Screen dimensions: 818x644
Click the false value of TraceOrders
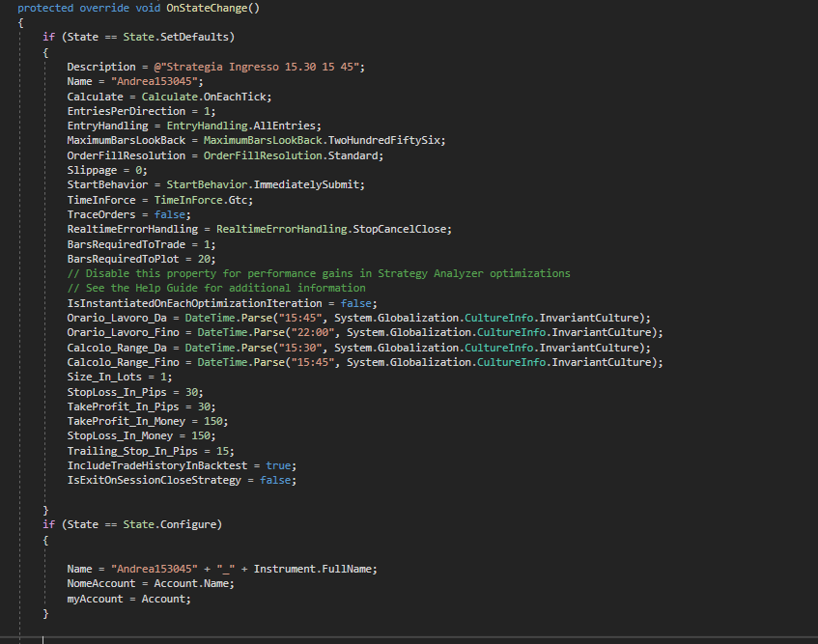pyautogui.click(x=170, y=215)
